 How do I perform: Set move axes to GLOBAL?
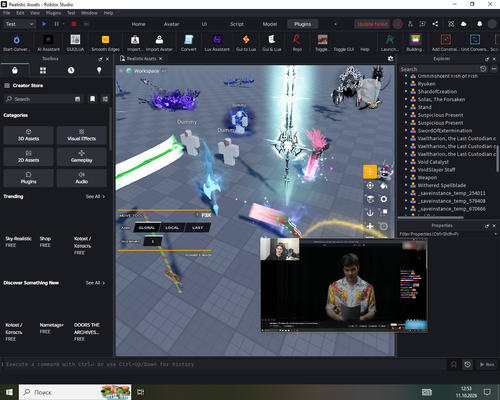147,228
